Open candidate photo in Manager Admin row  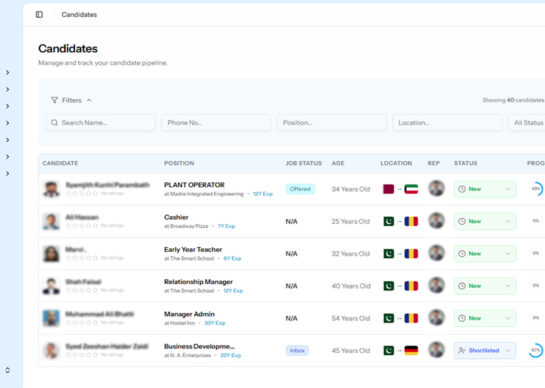tap(51, 318)
